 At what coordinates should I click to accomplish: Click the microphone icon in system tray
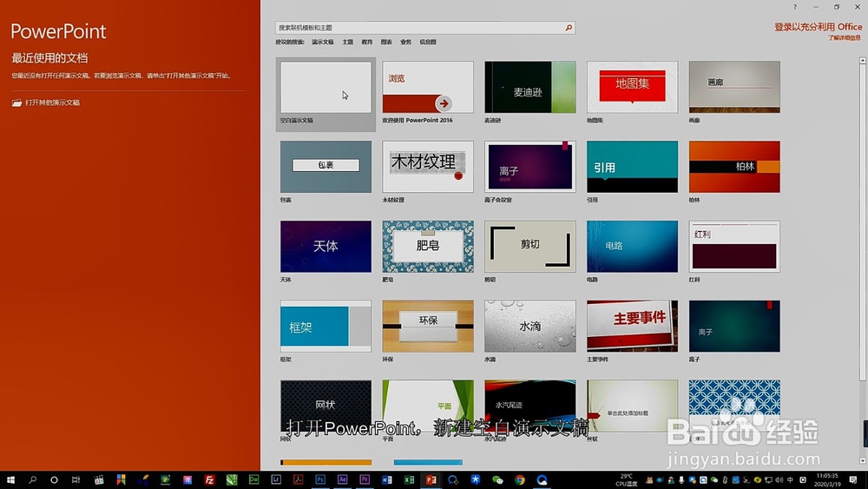tap(681, 480)
